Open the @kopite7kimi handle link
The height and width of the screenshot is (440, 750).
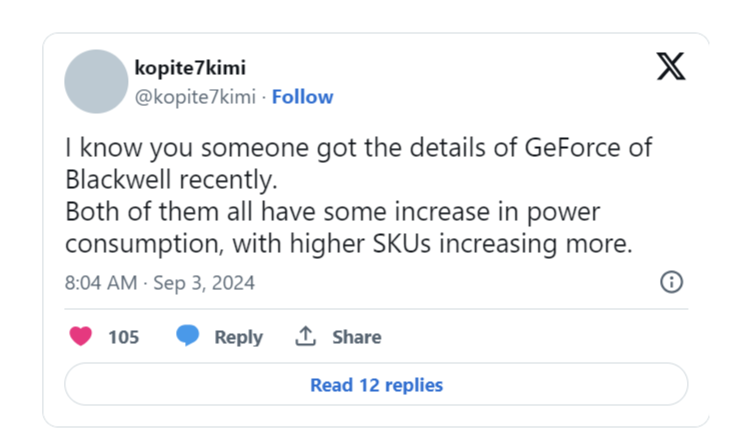click(195, 97)
